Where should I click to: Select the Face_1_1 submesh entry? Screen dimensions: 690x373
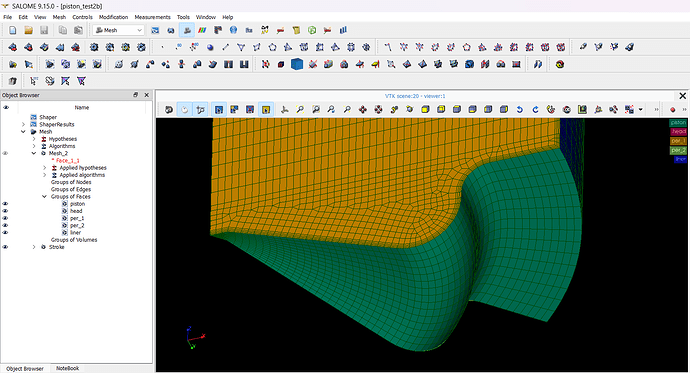click(67, 161)
